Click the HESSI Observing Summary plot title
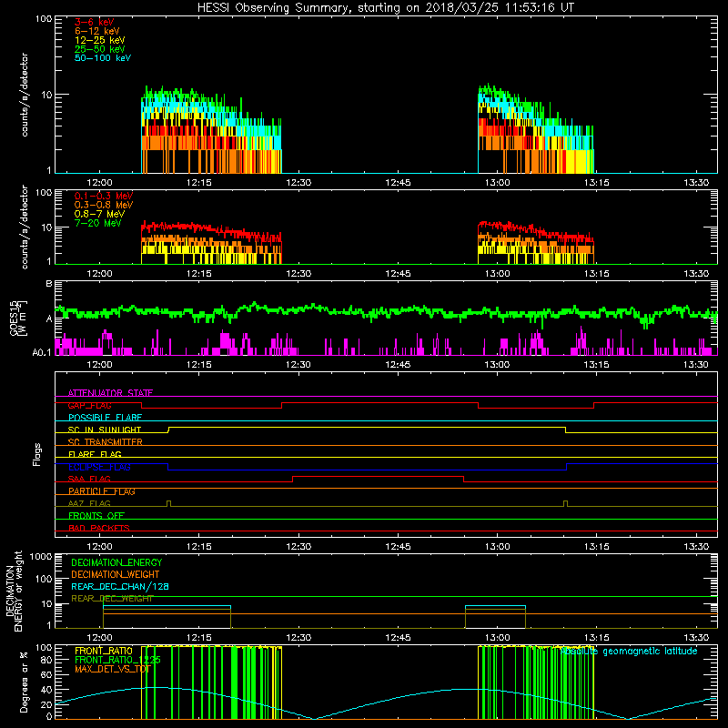 click(x=385, y=8)
